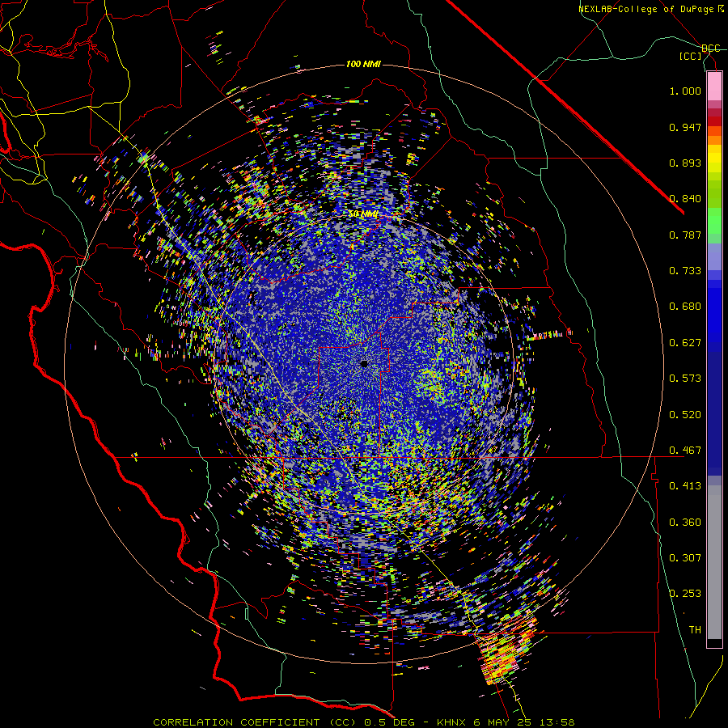Click the gray lower segment of the color bar
This screenshot has width=728, height=728.
pyautogui.click(x=714, y=562)
